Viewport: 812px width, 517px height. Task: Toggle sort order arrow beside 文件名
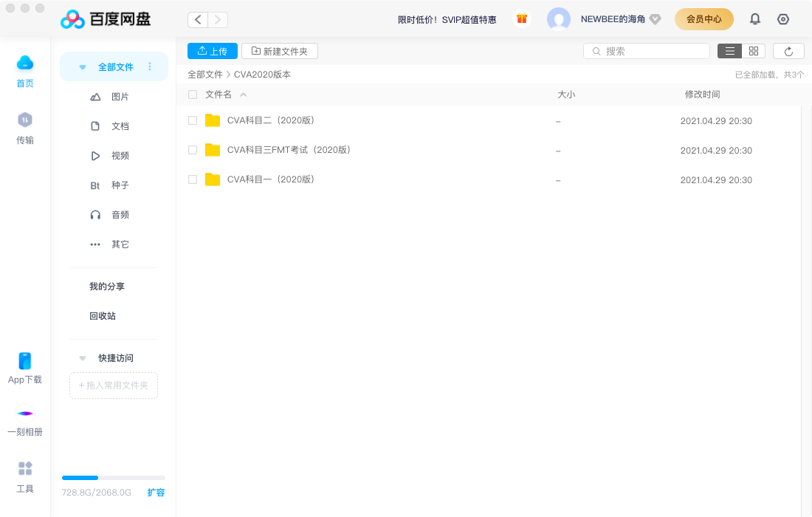tap(244, 95)
